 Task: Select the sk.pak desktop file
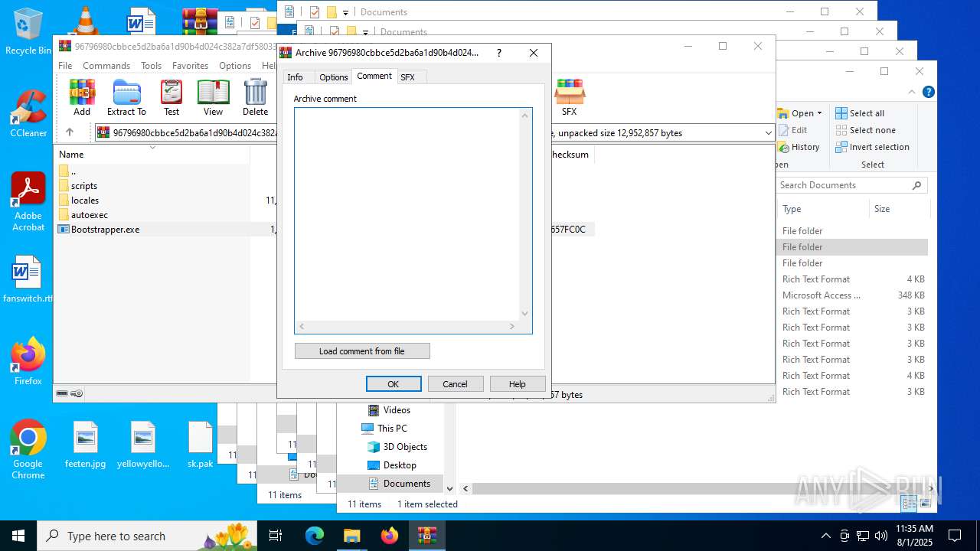(201, 444)
